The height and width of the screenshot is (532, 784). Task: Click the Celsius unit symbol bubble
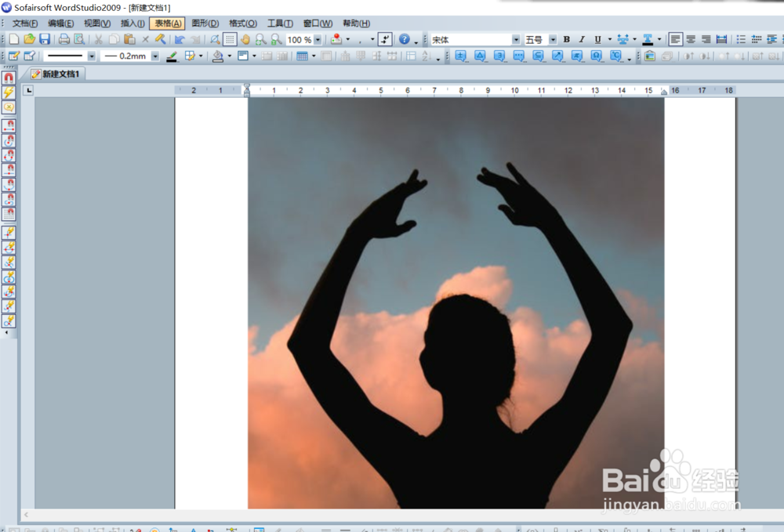coord(616,56)
